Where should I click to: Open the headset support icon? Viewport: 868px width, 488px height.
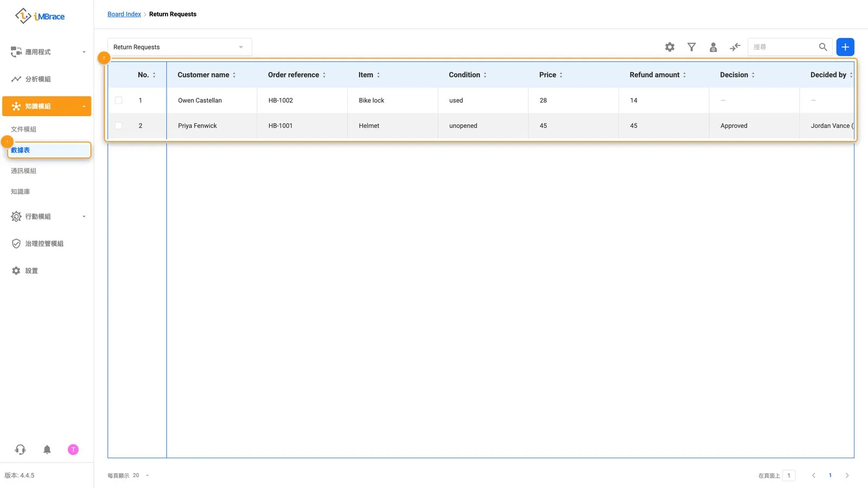click(x=20, y=450)
